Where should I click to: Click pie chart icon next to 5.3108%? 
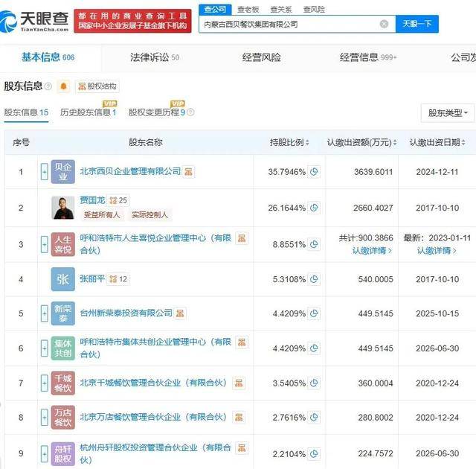314,279
